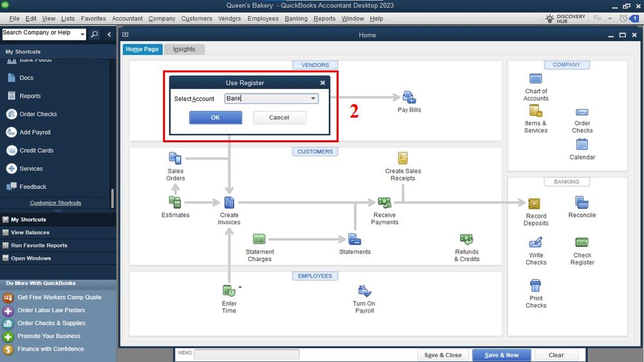Open Receive Payments icon
This screenshot has width=644, height=362.
(x=385, y=202)
